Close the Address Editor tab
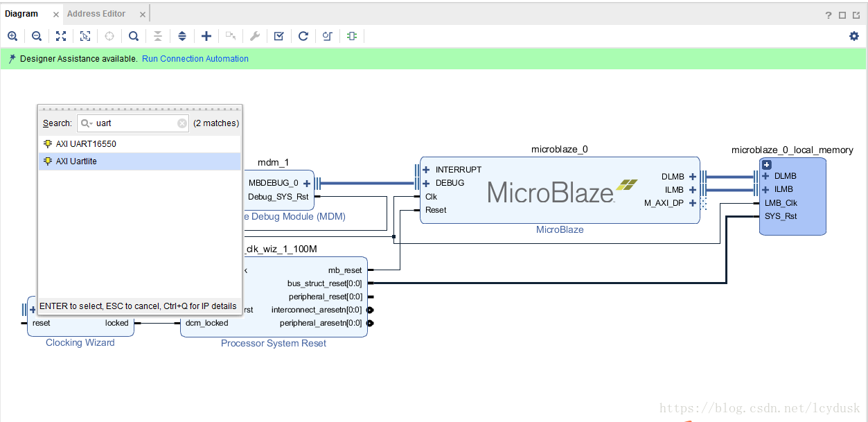 pos(142,15)
